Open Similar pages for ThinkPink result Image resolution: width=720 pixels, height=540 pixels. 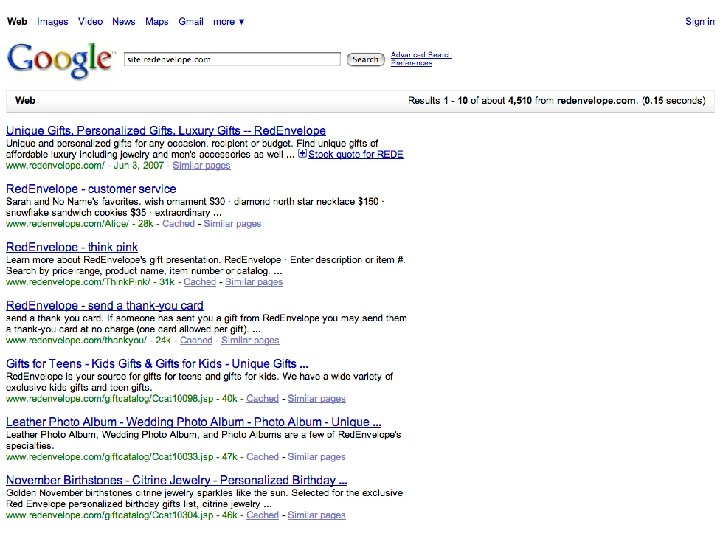click(x=254, y=282)
